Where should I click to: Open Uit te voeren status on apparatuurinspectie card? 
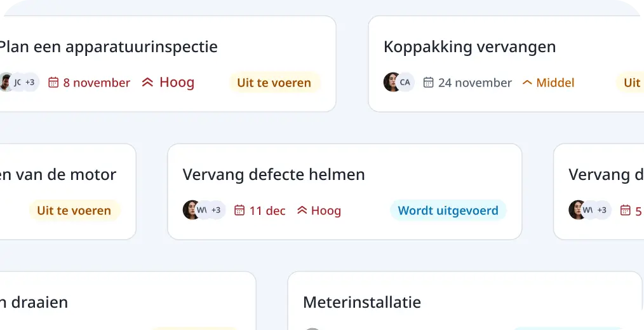pyautogui.click(x=274, y=83)
